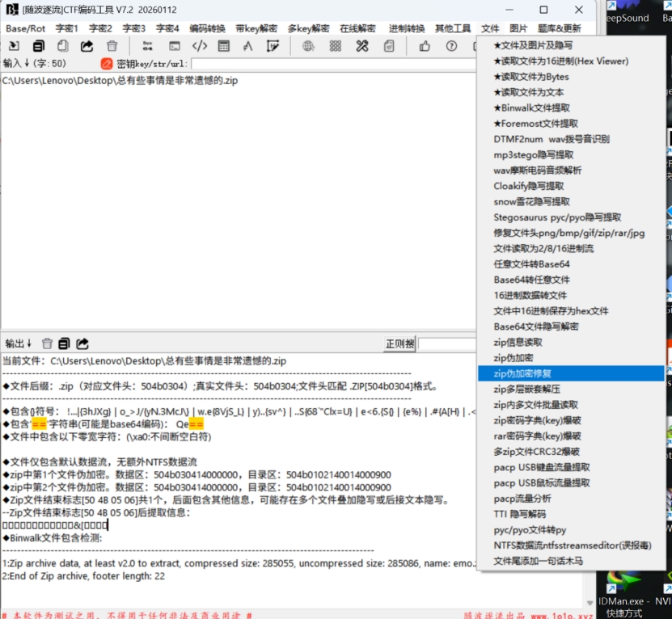Open the 题库&更新 menu
This screenshot has width=672, height=619.
[x=560, y=28]
